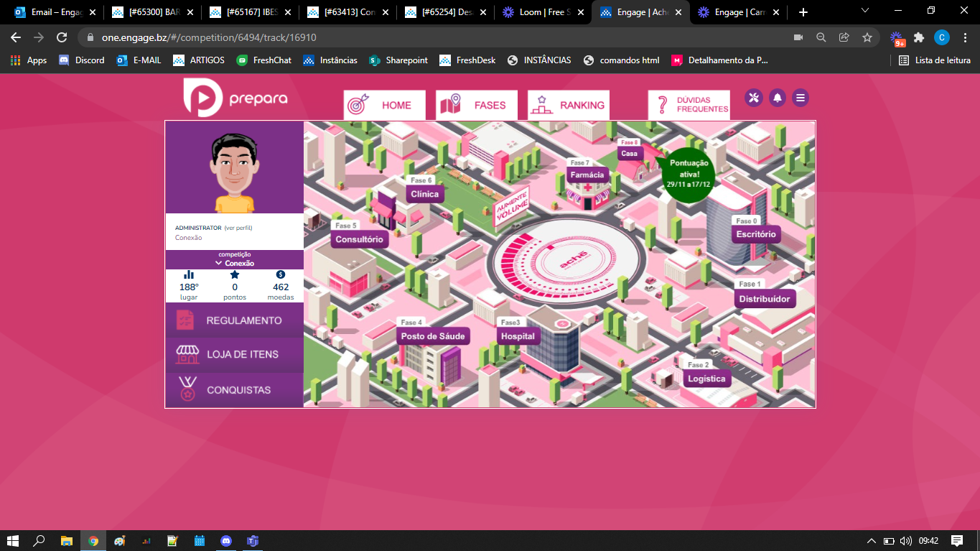Open the taskbar search magnifier
The width and height of the screenshot is (980, 551).
pyautogui.click(x=39, y=541)
